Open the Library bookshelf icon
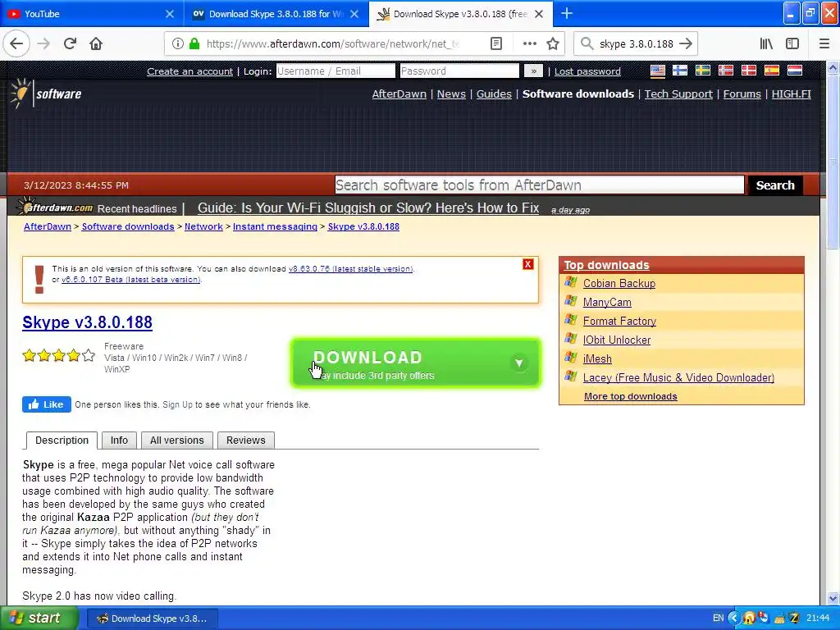 click(x=766, y=44)
